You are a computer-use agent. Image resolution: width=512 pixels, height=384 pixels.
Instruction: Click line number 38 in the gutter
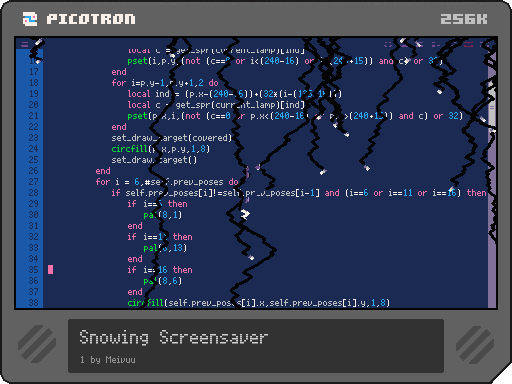33,303
